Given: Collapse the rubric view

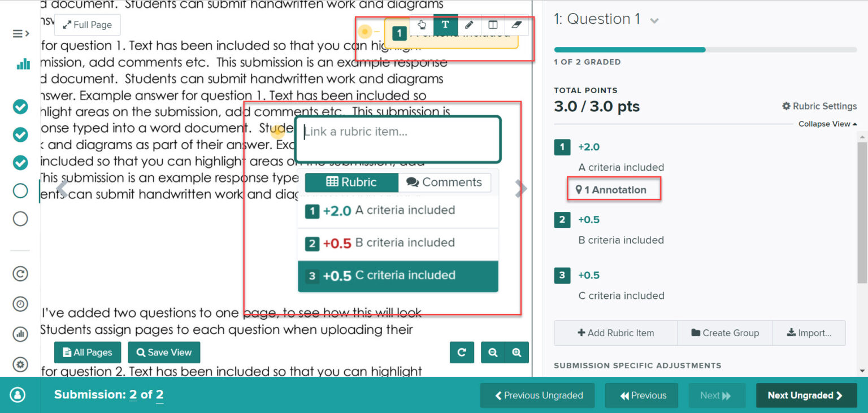Looking at the screenshot, I should [827, 124].
